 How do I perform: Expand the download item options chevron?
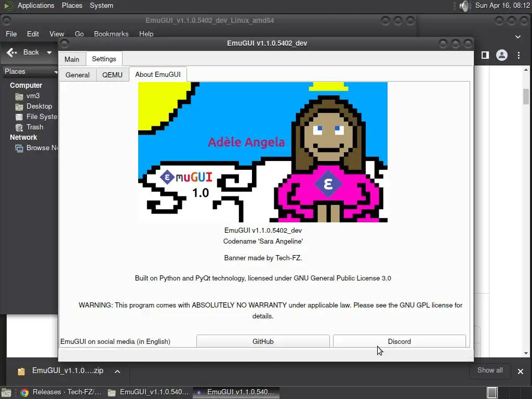117,371
